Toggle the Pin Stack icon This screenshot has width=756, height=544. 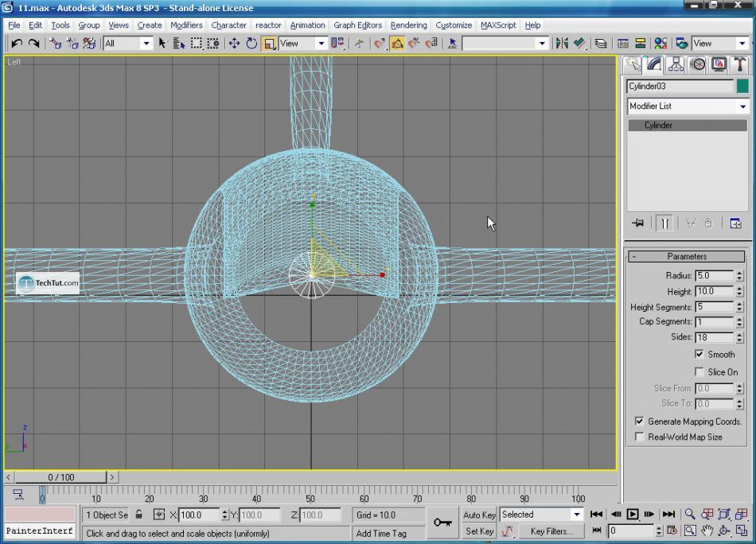pos(638,223)
